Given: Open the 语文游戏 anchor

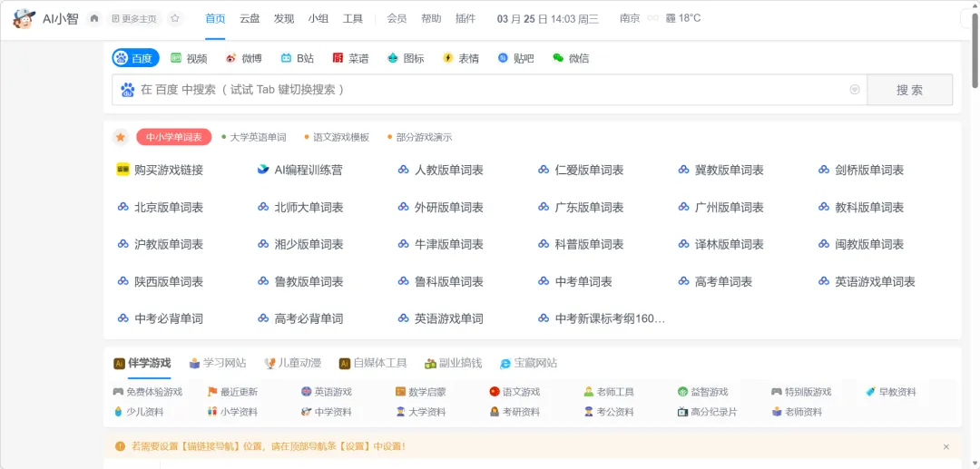Looking at the screenshot, I should 514,392.
